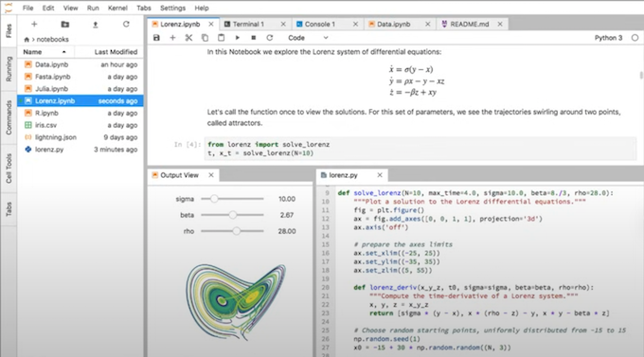
Task: Click the Python 3 kernel name
Action: 608,38
